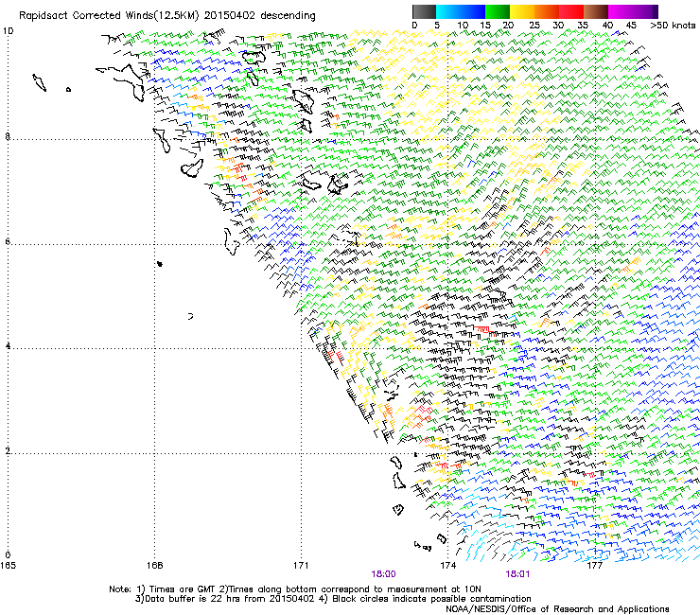Click the latitude label "0"

pos(8,555)
